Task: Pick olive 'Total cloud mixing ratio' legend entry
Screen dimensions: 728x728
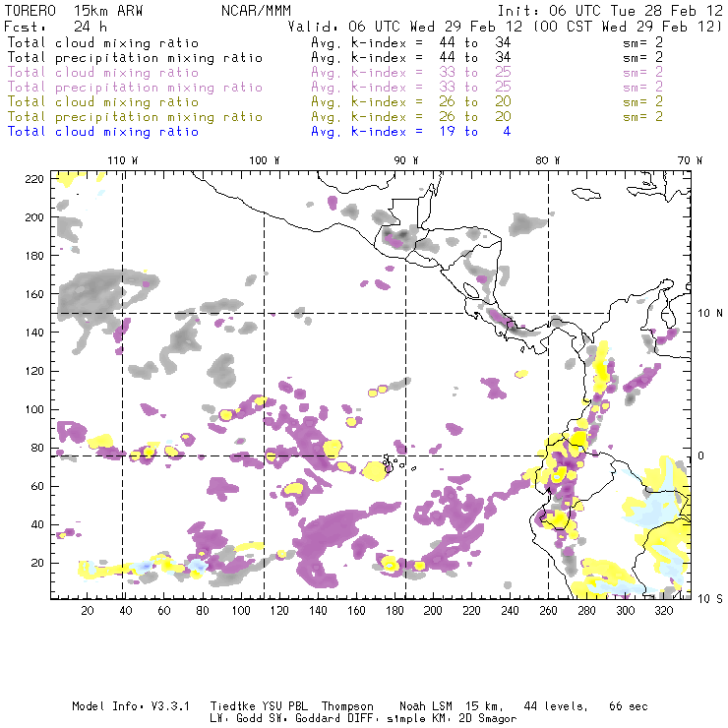Action: coord(103,101)
